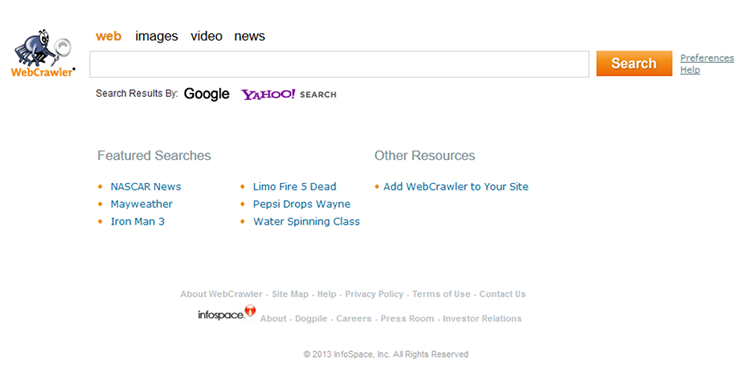Open the NASCAR News featured search
The image size is (750, 366).
tap(146, 187)
